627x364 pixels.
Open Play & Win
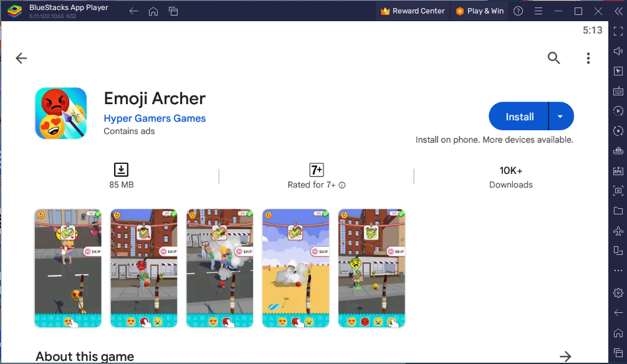tap(479, 11)
